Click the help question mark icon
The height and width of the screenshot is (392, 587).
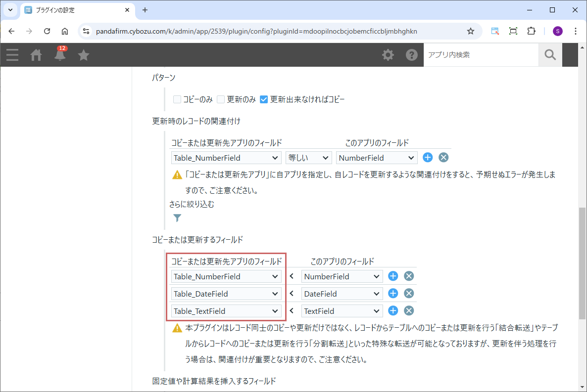coord(412,55)
